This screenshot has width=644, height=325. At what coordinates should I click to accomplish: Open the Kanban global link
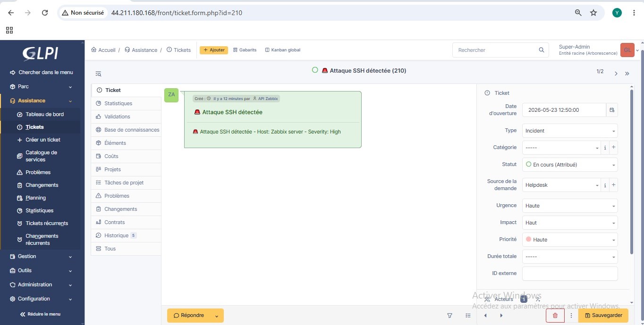[283, 50]
